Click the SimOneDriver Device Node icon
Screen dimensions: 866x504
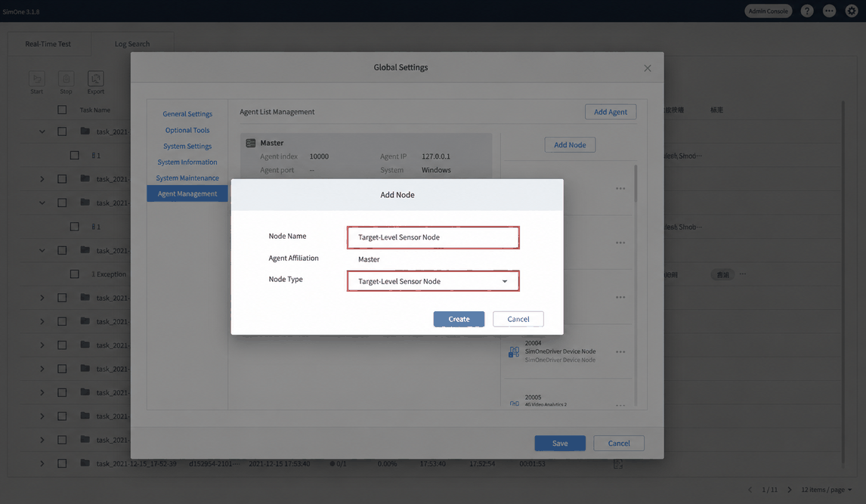pyautogui.click(x=514, y=351)
